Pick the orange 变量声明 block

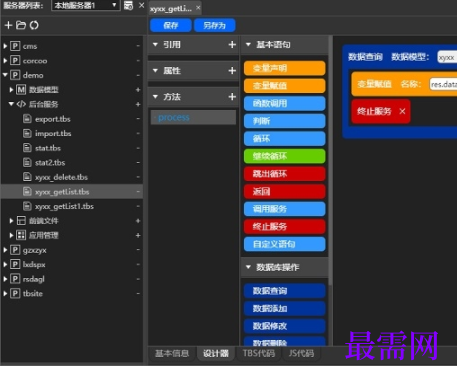pos(284,68)
